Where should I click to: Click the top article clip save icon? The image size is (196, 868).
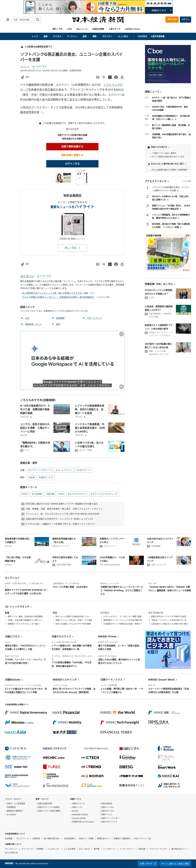[x=23, y=77]
